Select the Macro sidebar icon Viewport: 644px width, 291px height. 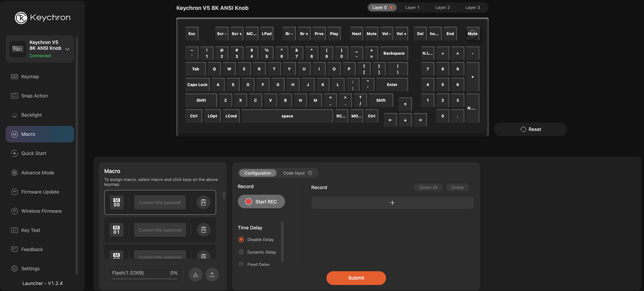[14, 134]
